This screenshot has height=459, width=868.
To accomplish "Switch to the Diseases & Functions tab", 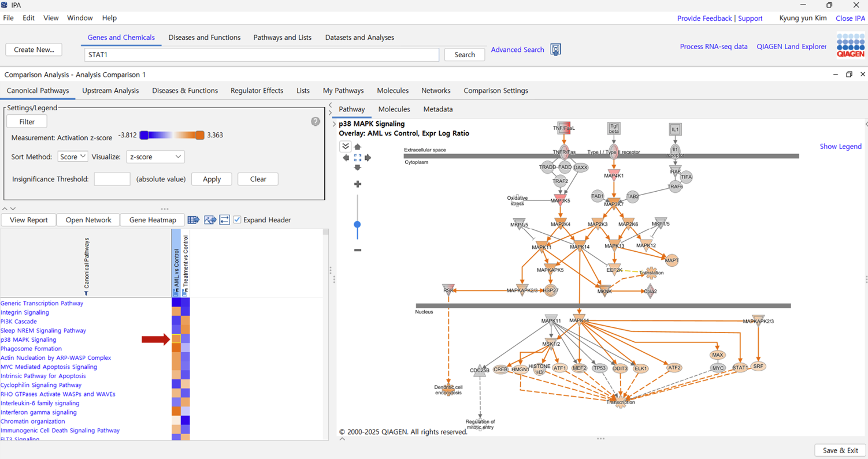I will coord(185,91).
